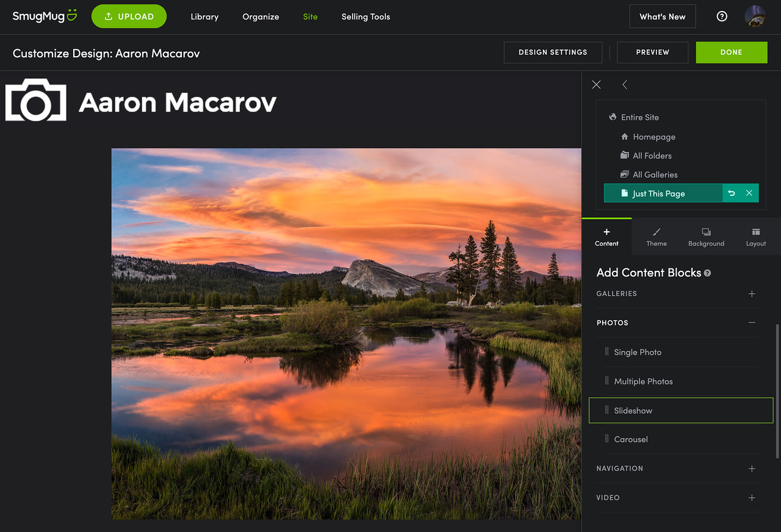Viewport: 781px width, 532px height.
Task: Select Homepage in the site tree
Action: pyautogui.click(x=653, y=137)
